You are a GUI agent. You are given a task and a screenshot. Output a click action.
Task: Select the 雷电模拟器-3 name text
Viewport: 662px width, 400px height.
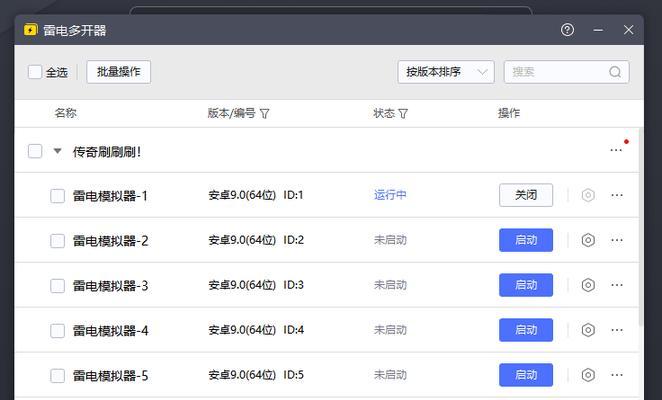point(110,286)
